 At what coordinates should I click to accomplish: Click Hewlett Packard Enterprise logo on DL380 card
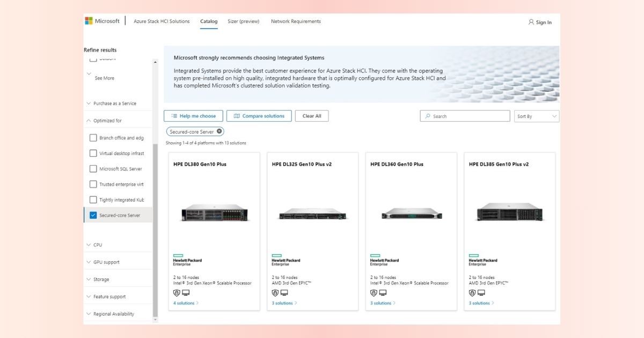click(187, 260)
